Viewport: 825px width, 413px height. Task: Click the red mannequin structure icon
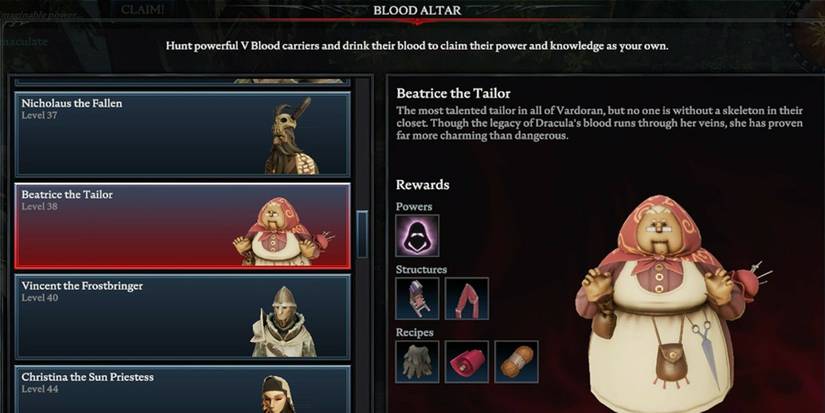pos(467,298)
